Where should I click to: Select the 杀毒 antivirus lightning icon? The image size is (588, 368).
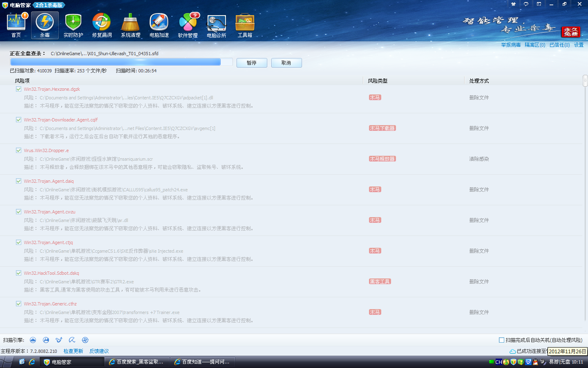point(45,25)
